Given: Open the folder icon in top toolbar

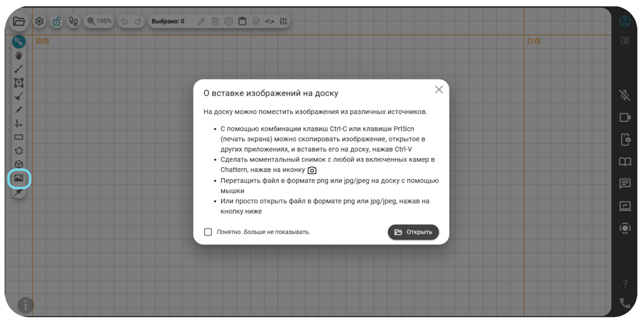Looking at the screenshot, I should pyautogui.click(x=19, y=21).
